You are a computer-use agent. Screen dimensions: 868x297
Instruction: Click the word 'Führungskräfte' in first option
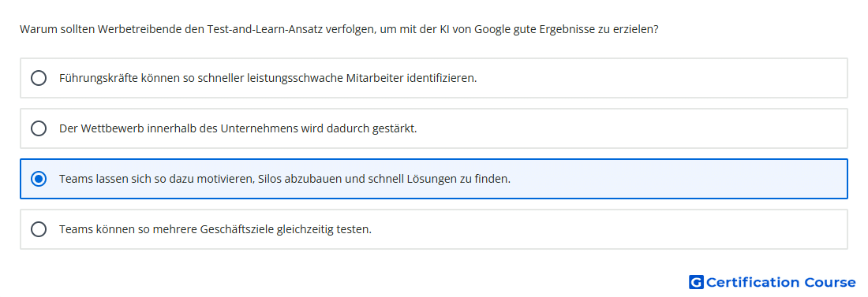(x=90, y=78)
